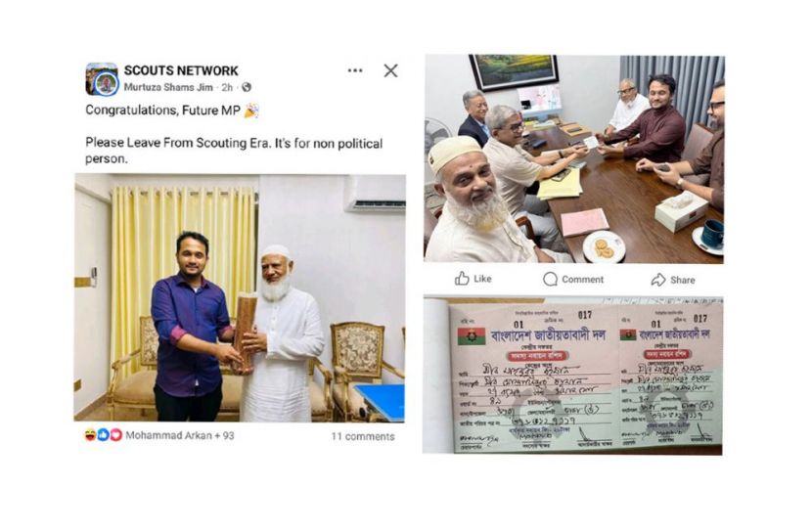This screenshot has width=812, height=532.
Task: Open the three-dot post options menu
Action: click(355, 70)
